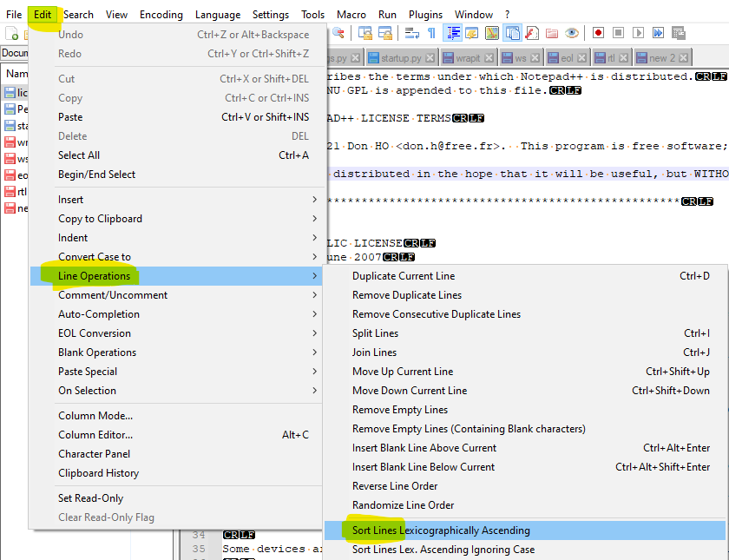
Task: Toggle the file Monitoring eye icon
Action: (x=572, y=33)
